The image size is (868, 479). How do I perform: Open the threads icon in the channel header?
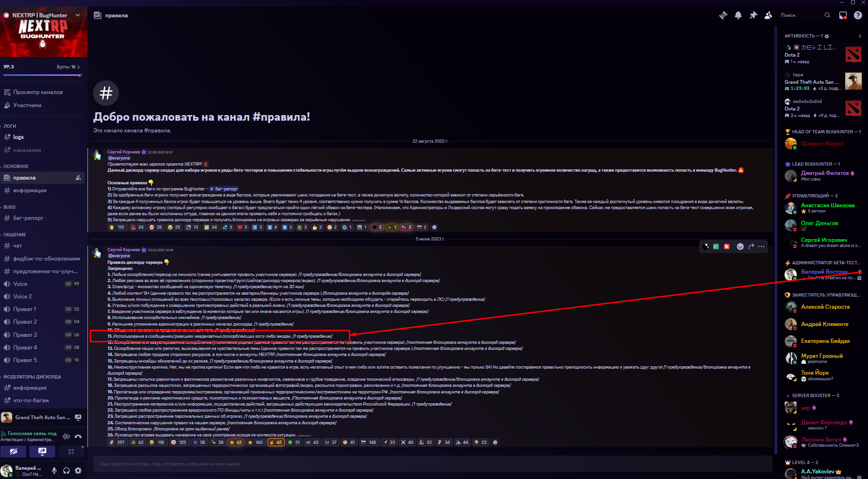point(723,15)
